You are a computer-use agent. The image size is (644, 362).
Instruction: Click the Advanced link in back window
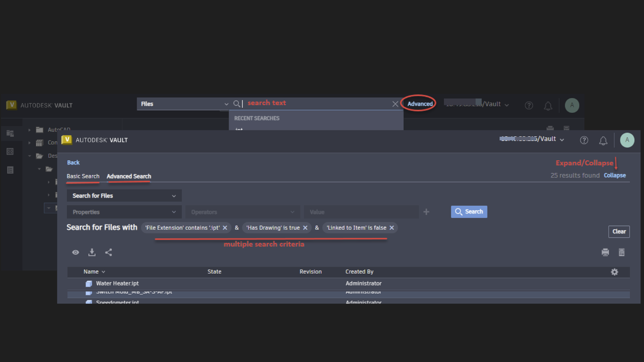pos(420,104)
